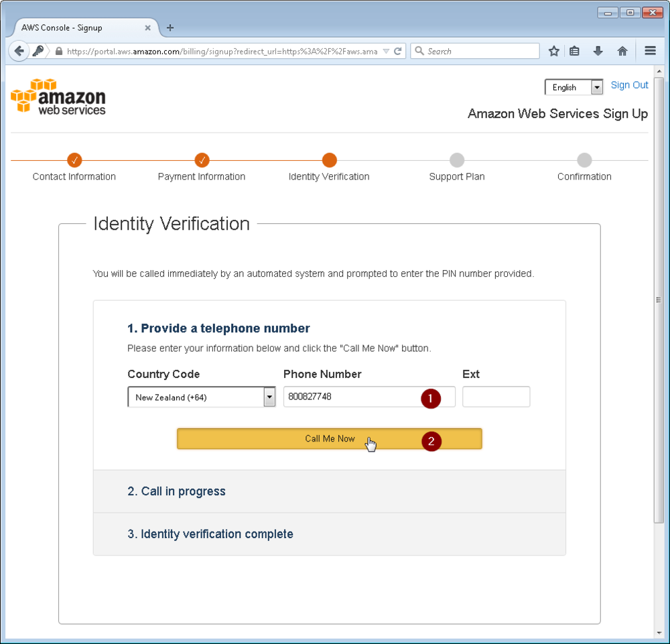Click the vertical scrollbar thumb
The width and height of the screenshot is (670, 644).
click(659, 299)
